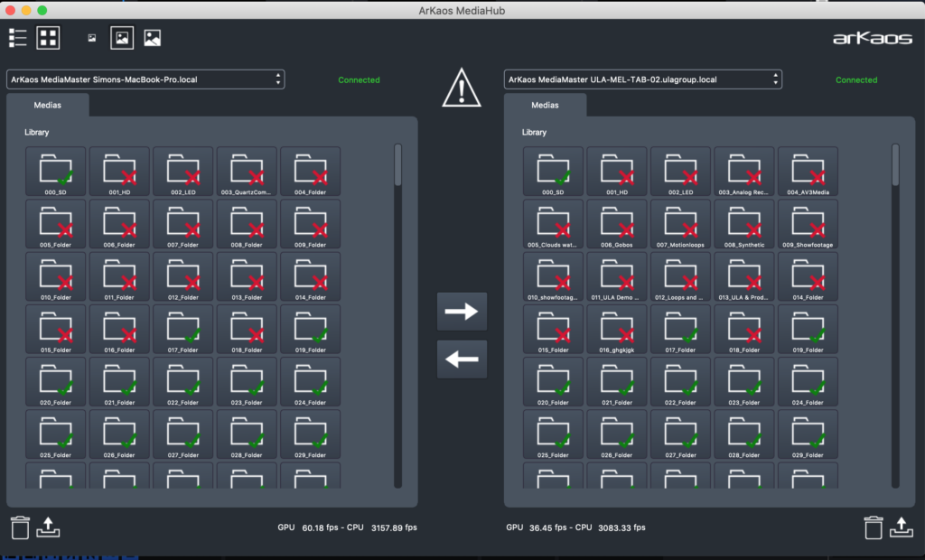
Task: Click the "36.45 fps" GPU readout
Action: point(548,527)
